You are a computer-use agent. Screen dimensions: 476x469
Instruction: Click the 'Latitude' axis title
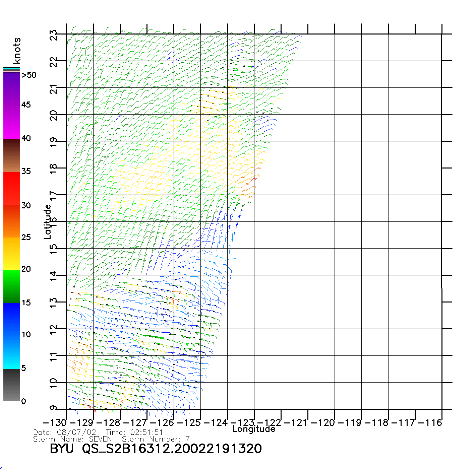coord(48,222)
